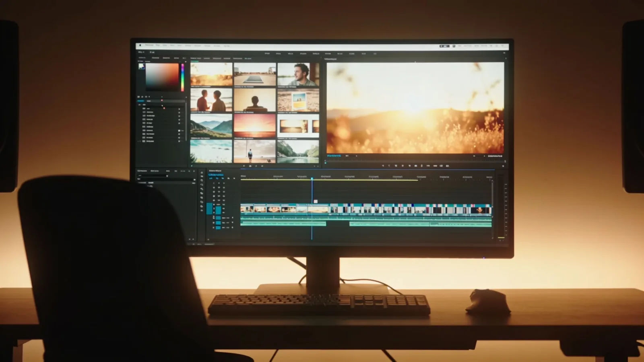The height and width of the screenshot is (362, 644).
Task: Select the empty road clip thumbnail
Action: point(255,74)
